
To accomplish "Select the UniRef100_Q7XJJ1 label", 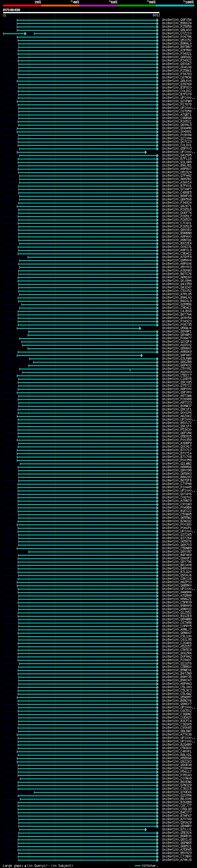I will pos(176,829).
